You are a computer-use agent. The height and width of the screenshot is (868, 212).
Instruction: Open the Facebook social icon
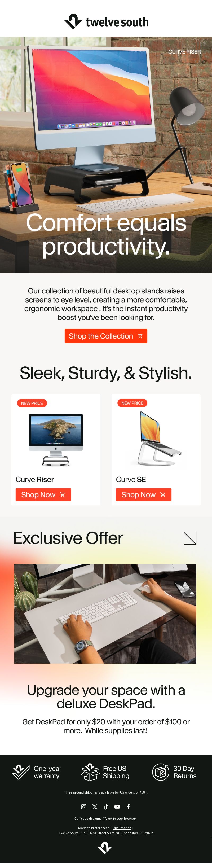coord(128,806)
